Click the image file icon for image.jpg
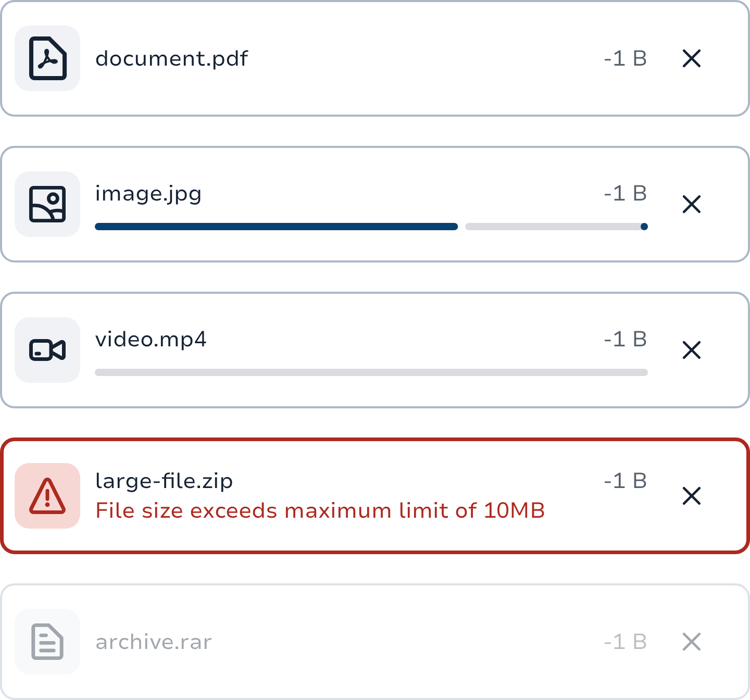This screenshot has width=750, height=700. (x=47, y=204)
